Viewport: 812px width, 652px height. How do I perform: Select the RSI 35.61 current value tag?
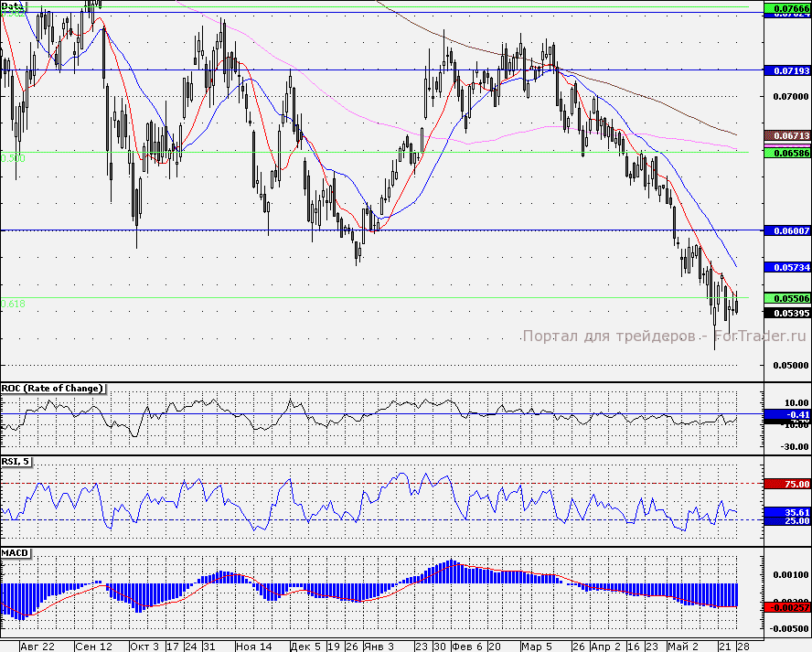pyautogui.click(x=786, y=512)
